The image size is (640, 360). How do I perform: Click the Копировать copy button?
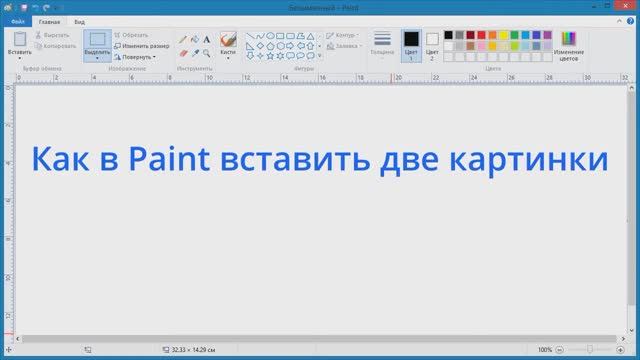[x=56, y=46]
